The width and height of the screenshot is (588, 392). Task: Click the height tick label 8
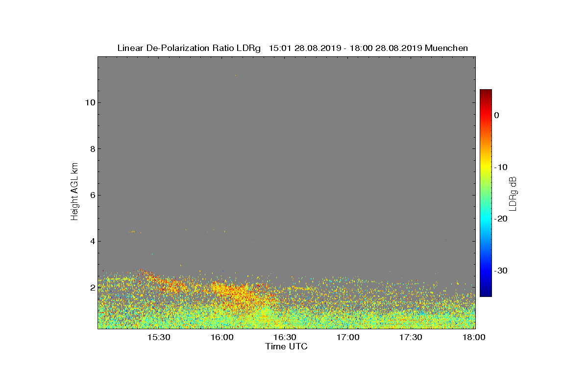tap(92, 149)
